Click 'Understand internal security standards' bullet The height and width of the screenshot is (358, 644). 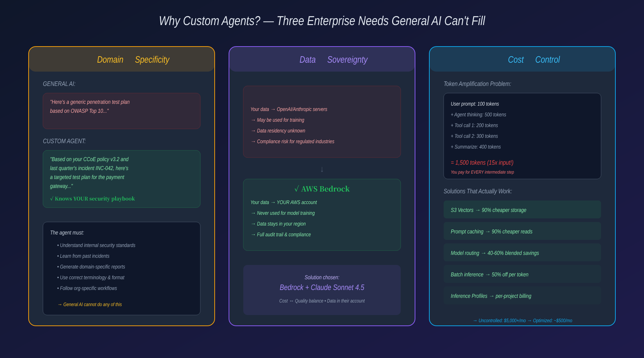(96, 245)
